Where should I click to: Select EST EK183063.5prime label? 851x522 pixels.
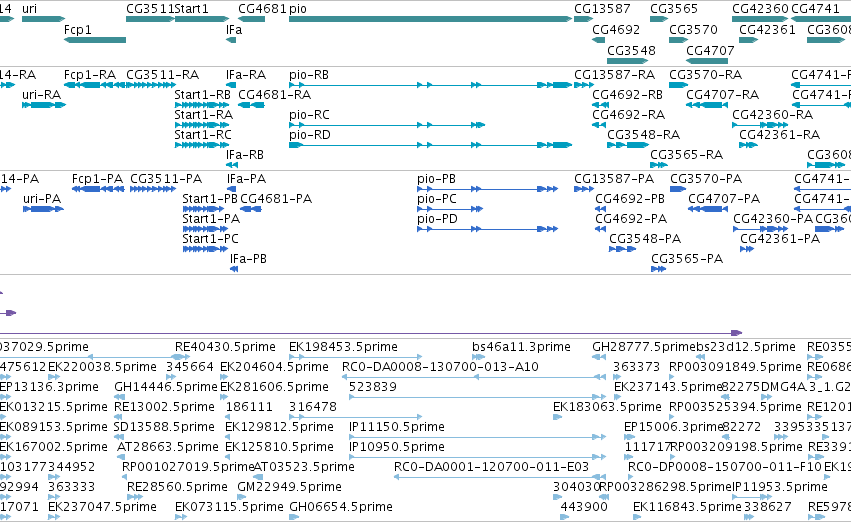[607, 407]
